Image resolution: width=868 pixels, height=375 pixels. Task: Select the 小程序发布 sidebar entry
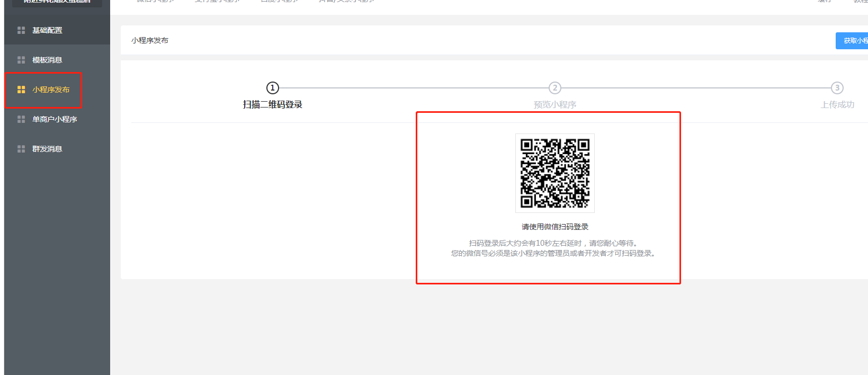[x=57, y=90]
